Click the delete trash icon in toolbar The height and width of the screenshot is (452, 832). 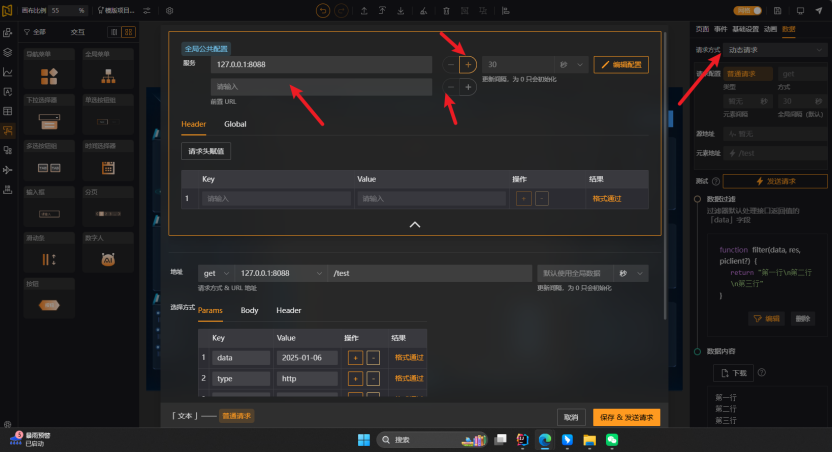(x=446, y=11)
